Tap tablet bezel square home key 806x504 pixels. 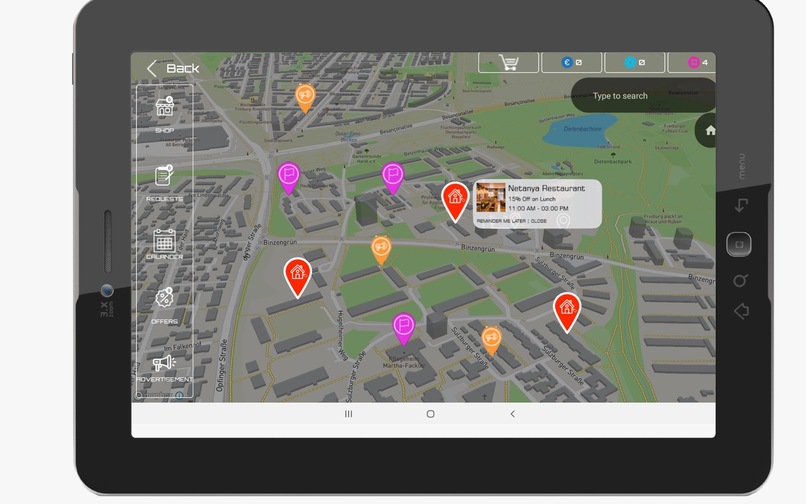[739, 244]
